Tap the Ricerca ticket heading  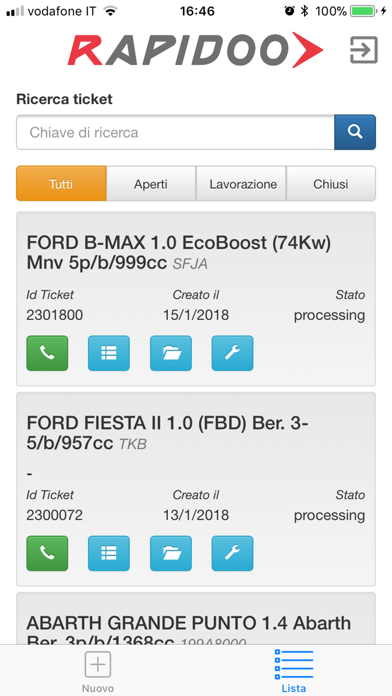(64, 99)
